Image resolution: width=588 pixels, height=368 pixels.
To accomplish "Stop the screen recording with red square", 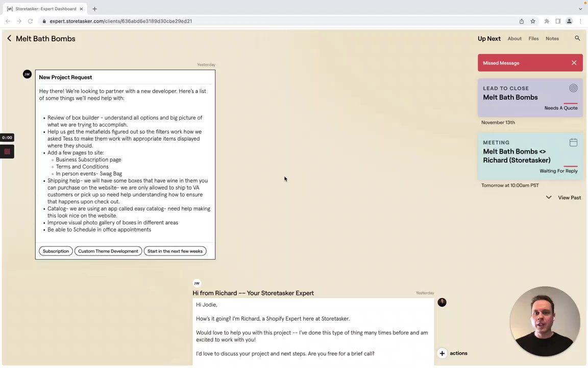I will (7, 152).
